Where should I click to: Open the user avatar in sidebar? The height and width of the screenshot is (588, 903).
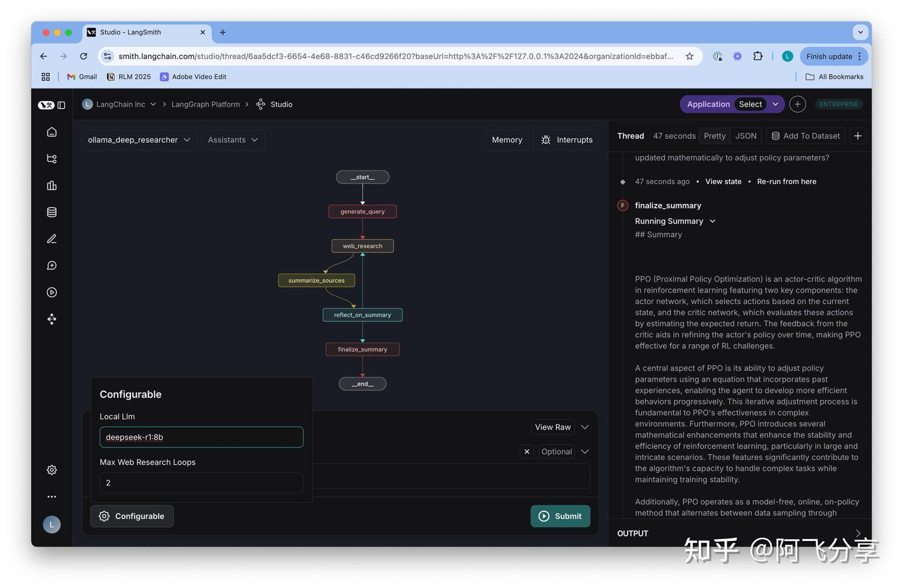tap(52, 525)
